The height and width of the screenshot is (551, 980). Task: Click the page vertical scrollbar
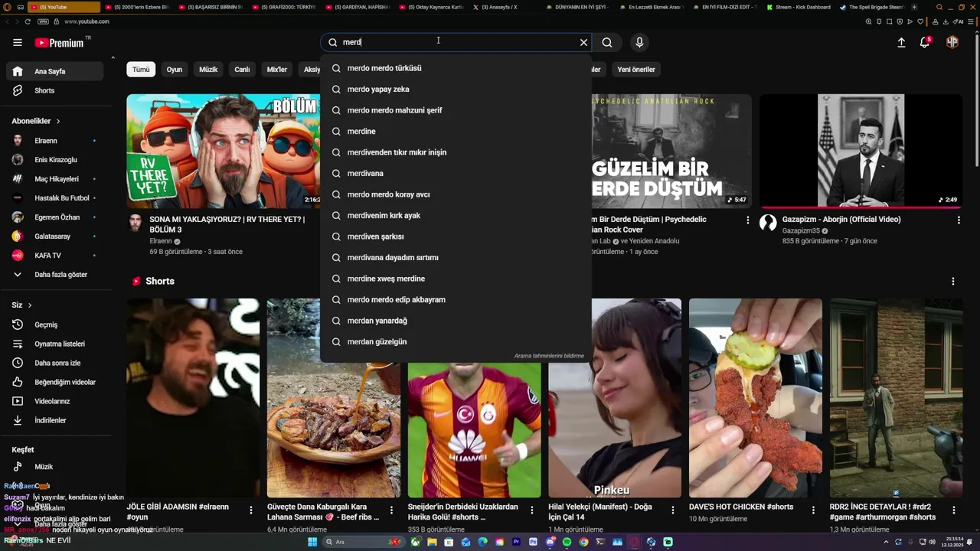tap(976, 99)
